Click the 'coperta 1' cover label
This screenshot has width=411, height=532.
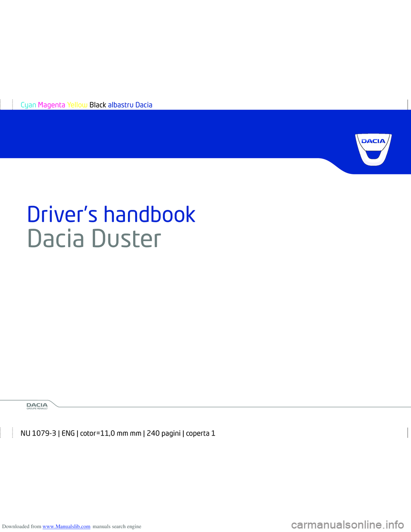point(200,433)
